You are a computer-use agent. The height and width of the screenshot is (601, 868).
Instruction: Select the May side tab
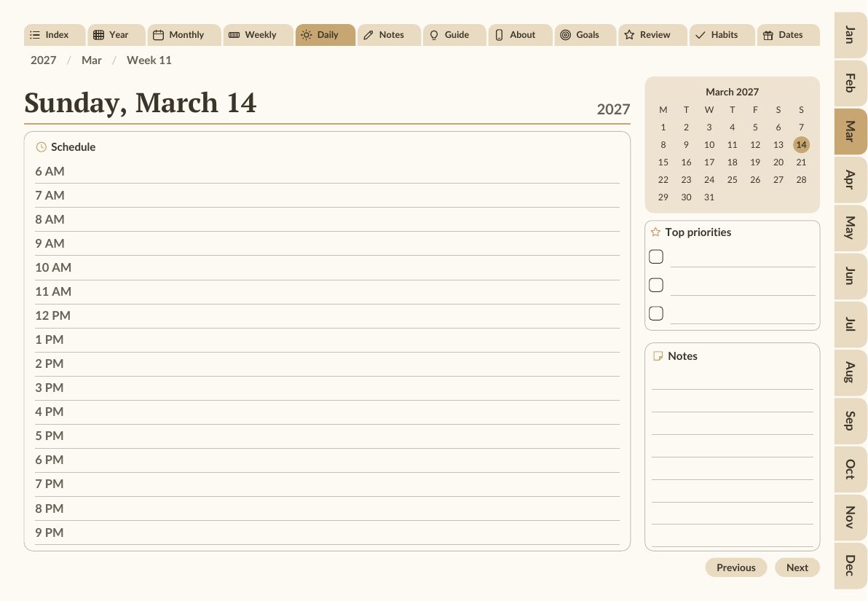[x=851, y=228]
